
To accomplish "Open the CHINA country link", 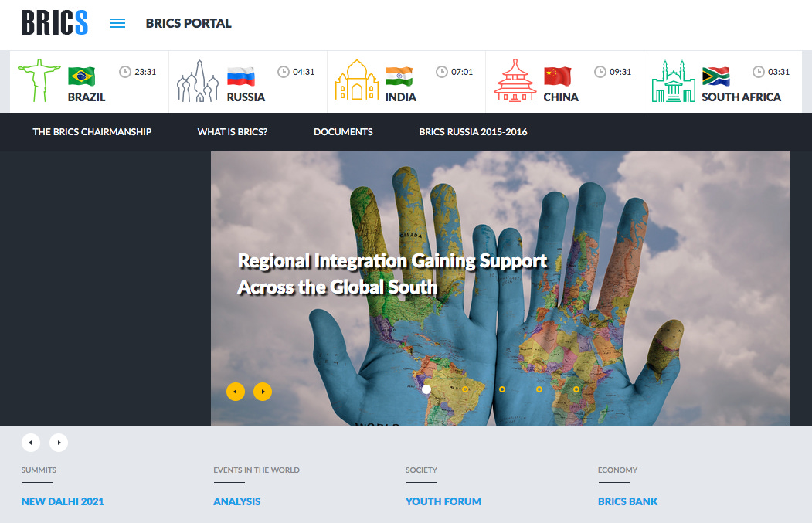I will 561,97.
